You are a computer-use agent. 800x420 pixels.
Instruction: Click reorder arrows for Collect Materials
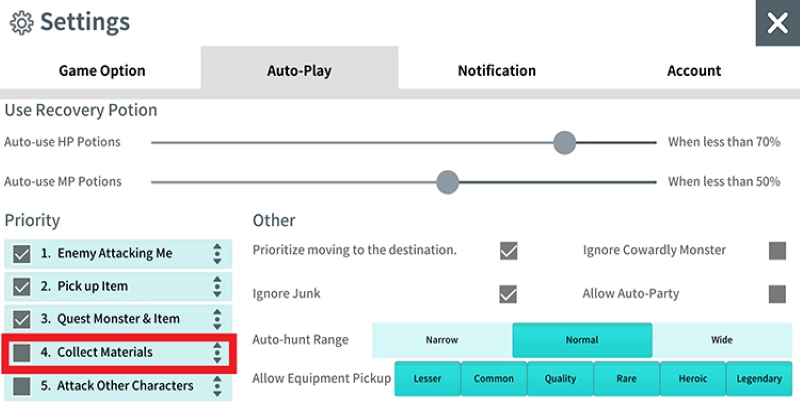[x=217, y=353]
